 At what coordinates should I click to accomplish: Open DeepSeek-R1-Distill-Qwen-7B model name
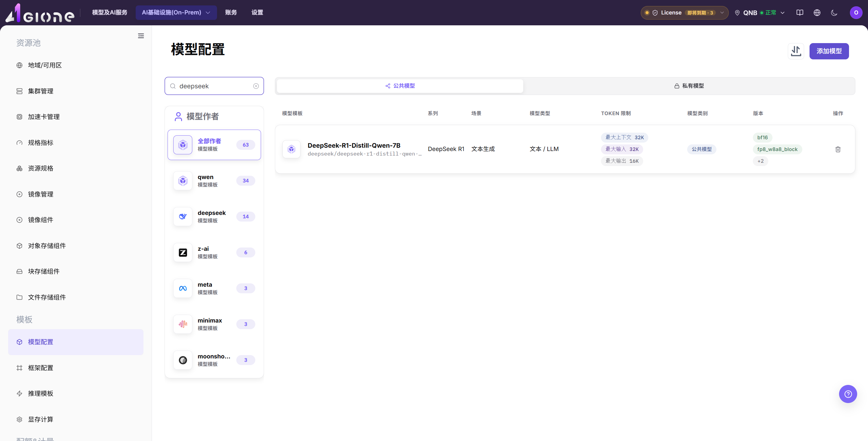point(354,146)
